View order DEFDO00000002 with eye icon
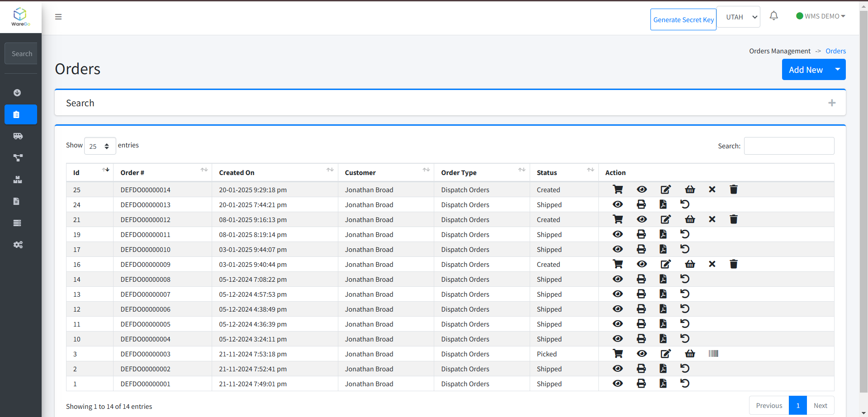This screenshot has width=868, height=417. 618,369
